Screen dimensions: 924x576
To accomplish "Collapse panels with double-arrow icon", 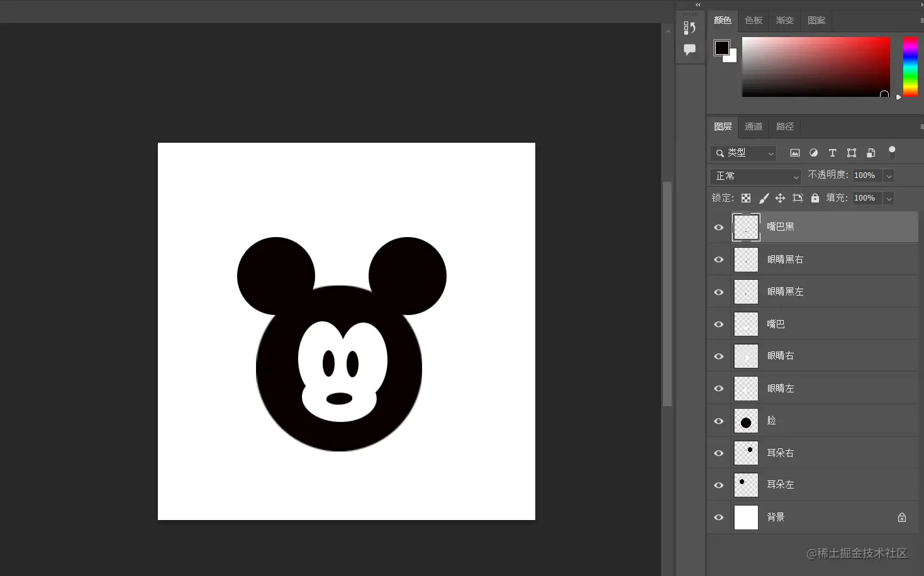I will click(698, 4).
